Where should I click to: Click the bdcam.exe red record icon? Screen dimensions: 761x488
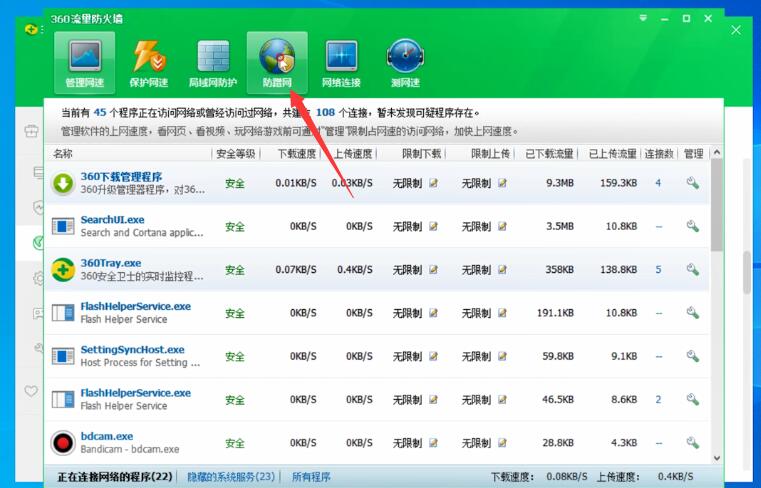[x=63, y=443]
